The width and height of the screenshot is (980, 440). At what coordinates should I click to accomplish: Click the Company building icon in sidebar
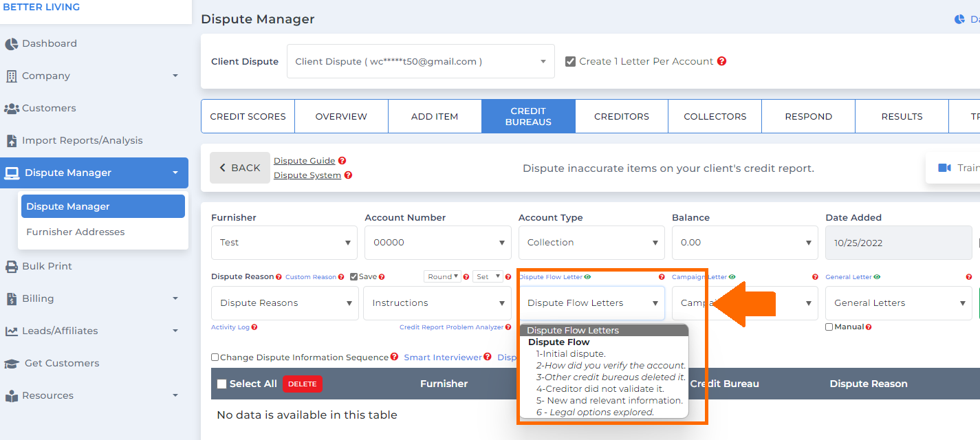click(x=11, y=76)
